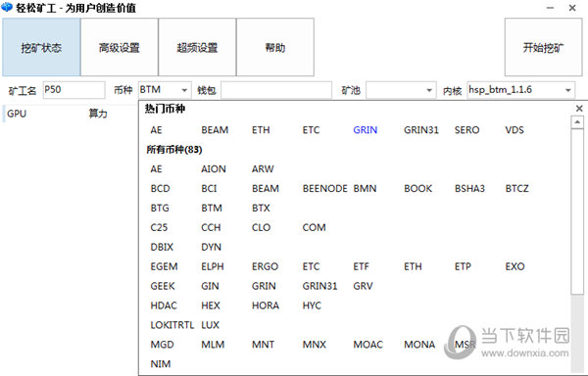The width and height of the screenshot is (588, 376).
Task: Select MNT coin
Action: click(264, 344)
